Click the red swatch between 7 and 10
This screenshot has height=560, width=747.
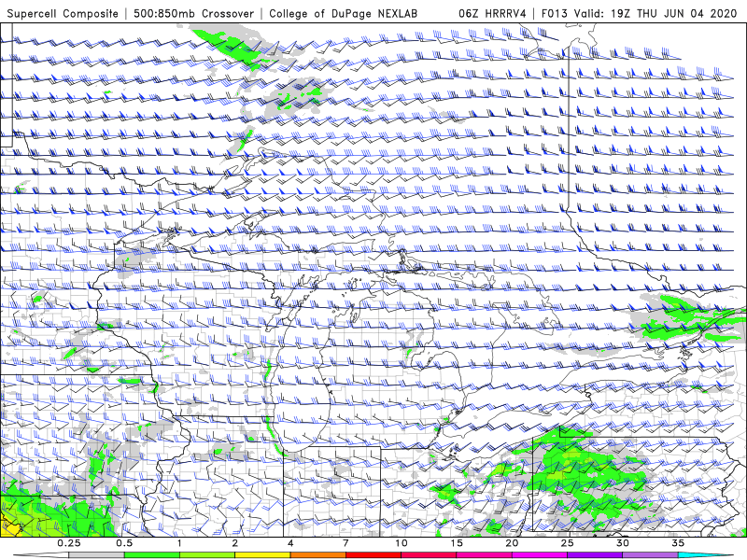tap(373, 555)
